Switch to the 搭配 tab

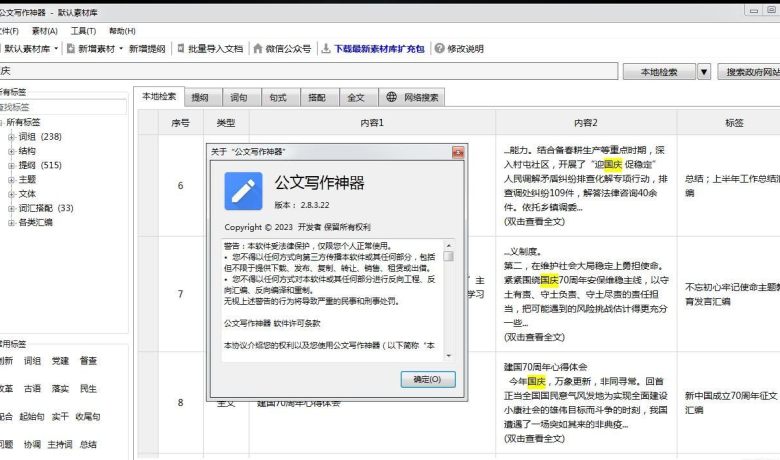click(x=320, y=97)
